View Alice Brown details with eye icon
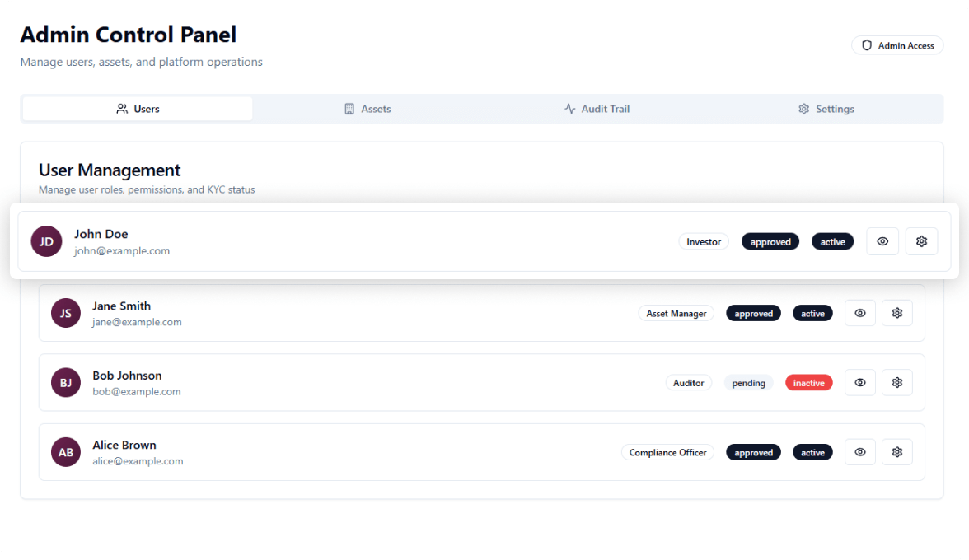The width and height of the screenshot is (969, 560). click(860, 452)
